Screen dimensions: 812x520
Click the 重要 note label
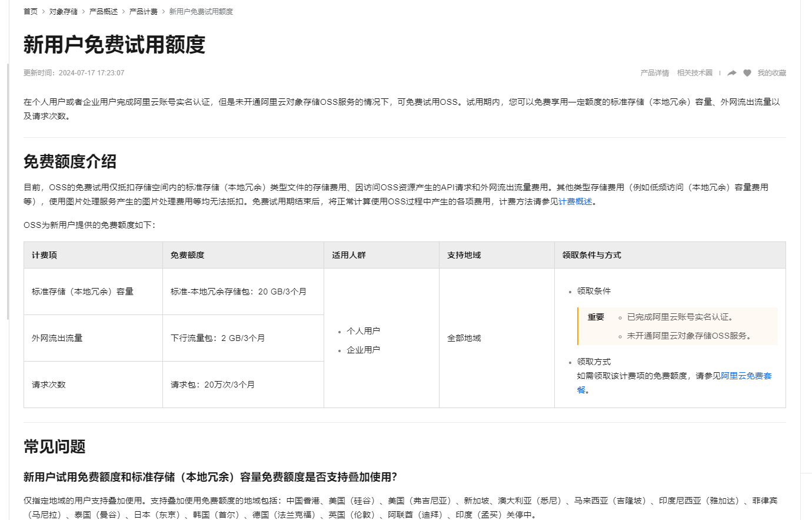click(x=596, y=317)
